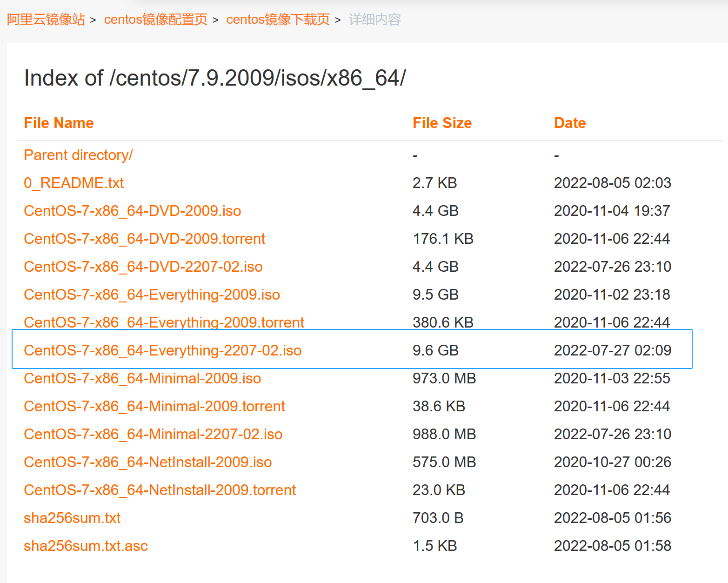
Task: Open the sha256sum.txt link
Action: pos(72,518)
